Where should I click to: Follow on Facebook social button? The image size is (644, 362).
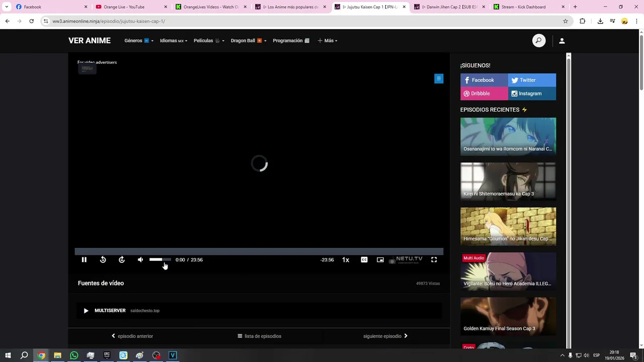click(x=484, y=80)
